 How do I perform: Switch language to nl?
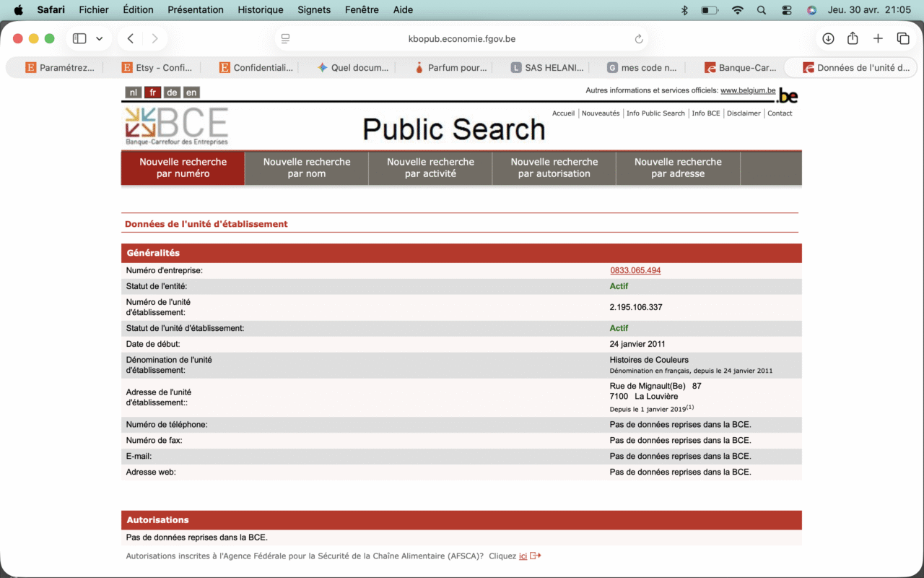point(133,92)
